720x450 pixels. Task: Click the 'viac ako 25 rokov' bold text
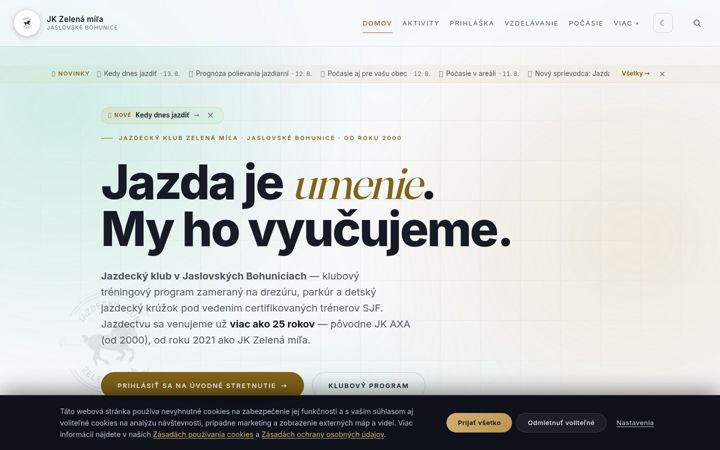coord(272,324)
